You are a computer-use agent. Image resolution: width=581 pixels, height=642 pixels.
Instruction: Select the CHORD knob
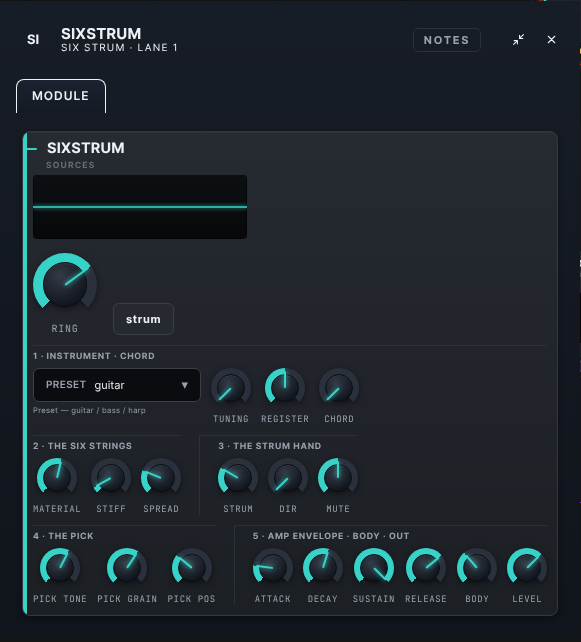pyautogui.click(x=339, y=388)
